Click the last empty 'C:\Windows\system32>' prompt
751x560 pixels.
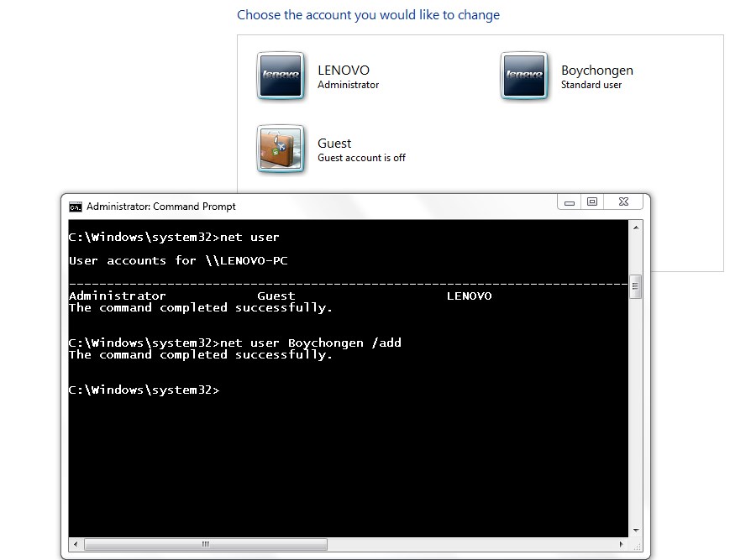pos(144,390)
